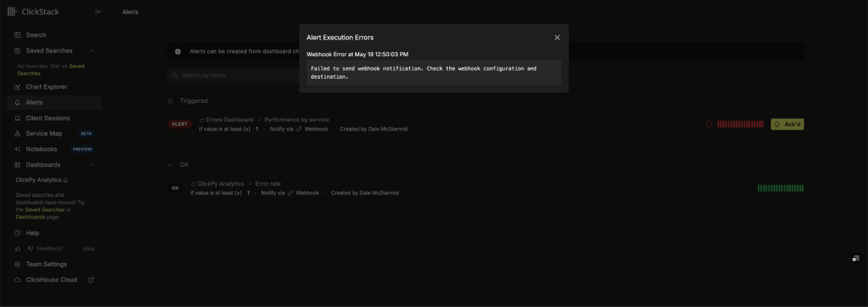The width and height of the screenshot is (868, 307).
Task: Click the red ALERT status badge
Action: coord(179,125)
